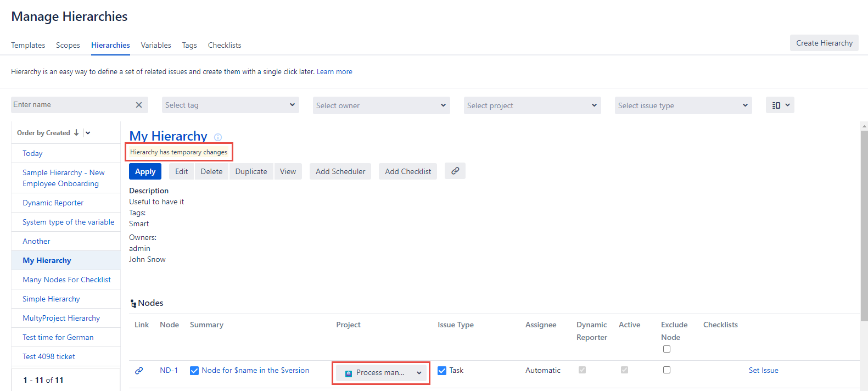Click the Process management project icon
The image size is (868, 391).
[x=348, y=373]
